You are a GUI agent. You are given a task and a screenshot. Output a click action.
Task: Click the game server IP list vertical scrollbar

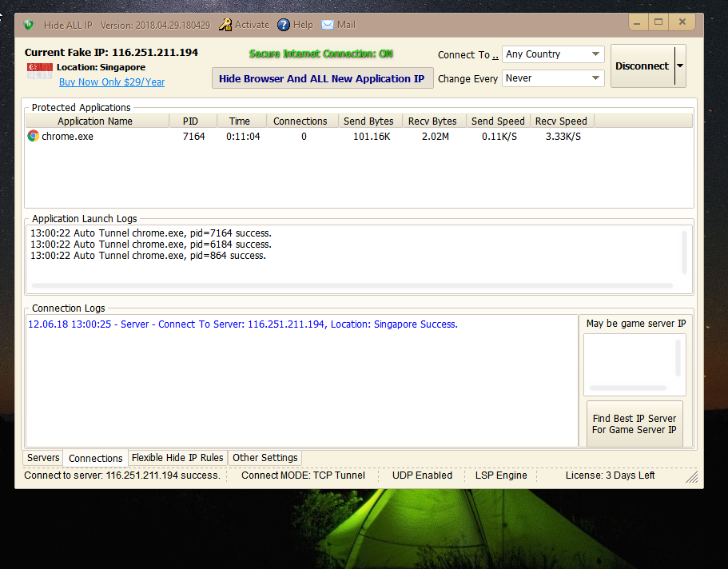pos(678,358)
